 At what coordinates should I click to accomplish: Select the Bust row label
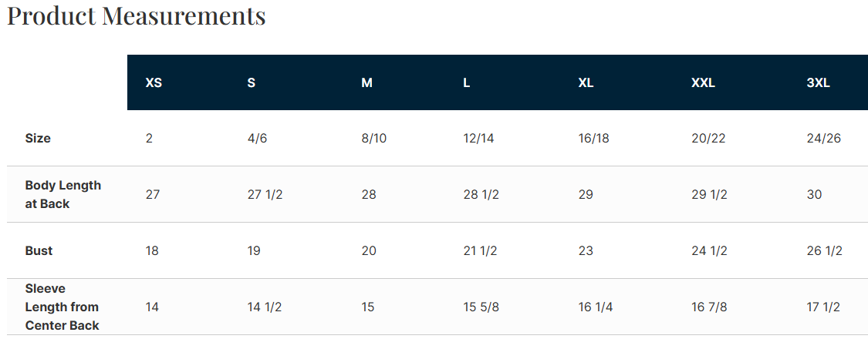pyautogui.click(x=39, y=251)
